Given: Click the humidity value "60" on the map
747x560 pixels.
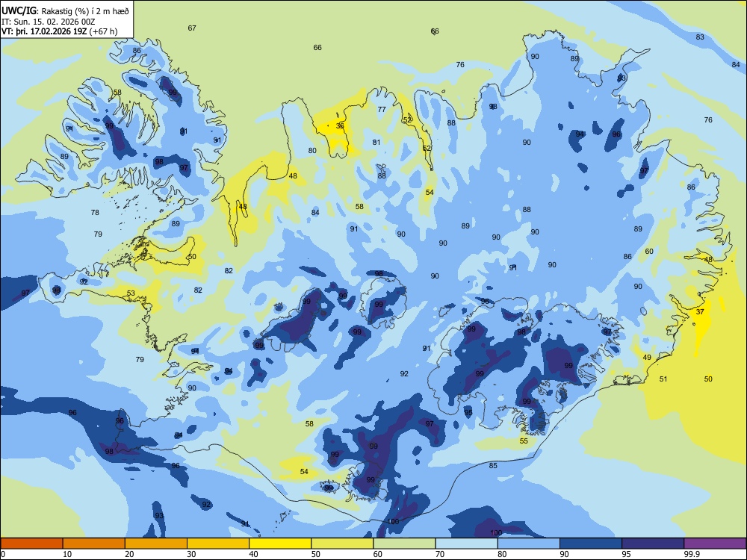Looking at the screenshot, I should (x=649, y=252).
